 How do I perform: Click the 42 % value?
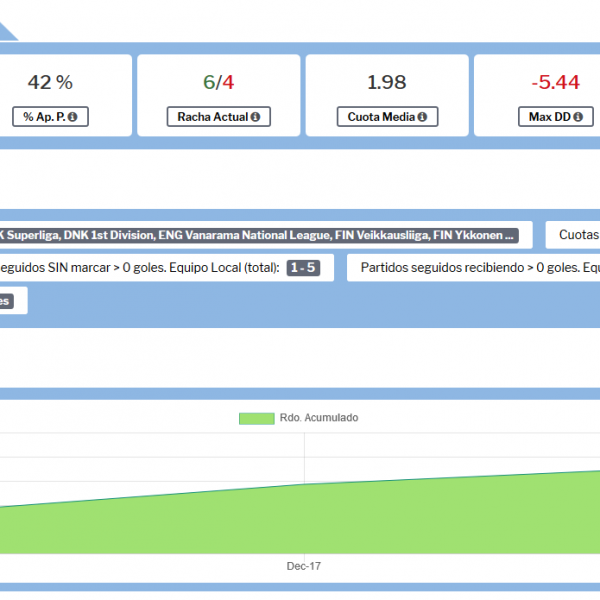[x=50, y=82]
